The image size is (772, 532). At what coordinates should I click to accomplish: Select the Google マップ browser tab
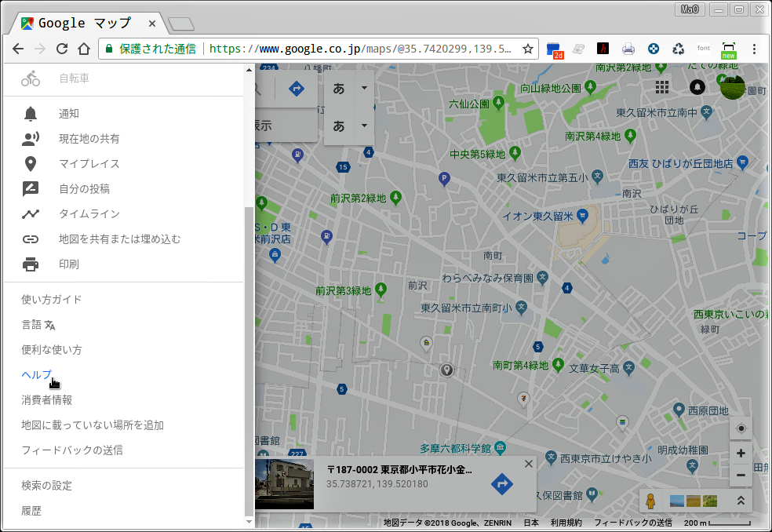[x=89, y=24]
